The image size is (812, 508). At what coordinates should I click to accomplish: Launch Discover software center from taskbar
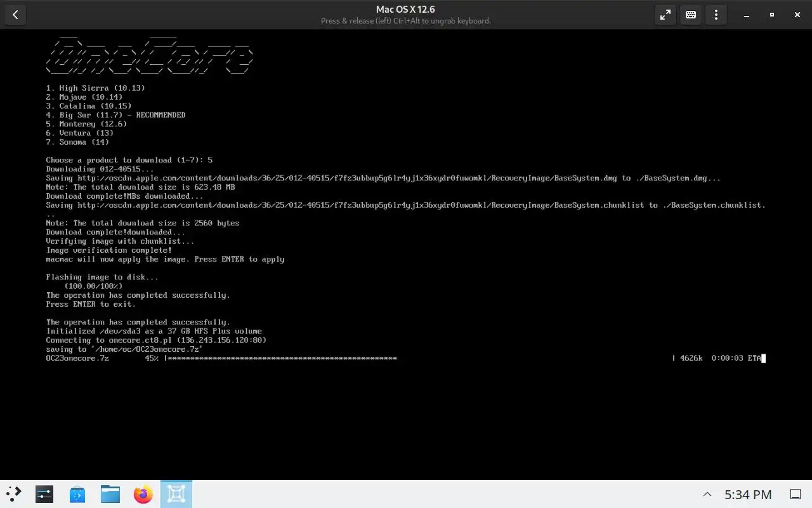coord(77,494)
